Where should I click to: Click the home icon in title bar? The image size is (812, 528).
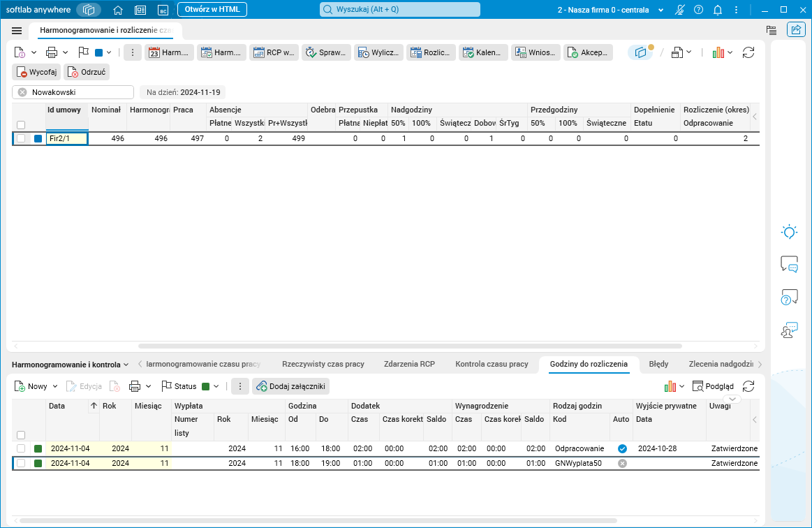point(118,10)
